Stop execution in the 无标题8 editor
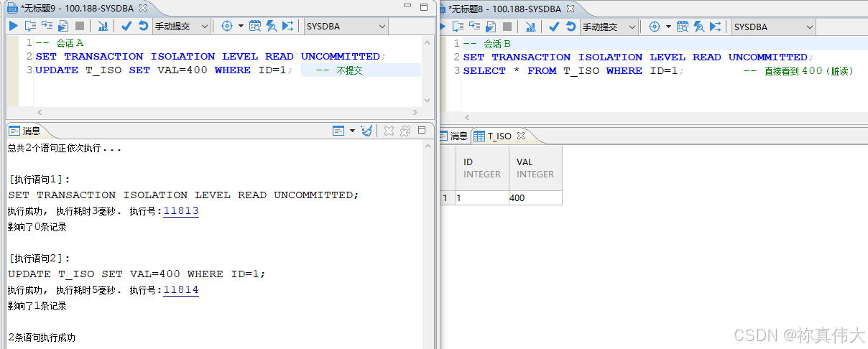 pyautogui.click(x=507, y=27)
